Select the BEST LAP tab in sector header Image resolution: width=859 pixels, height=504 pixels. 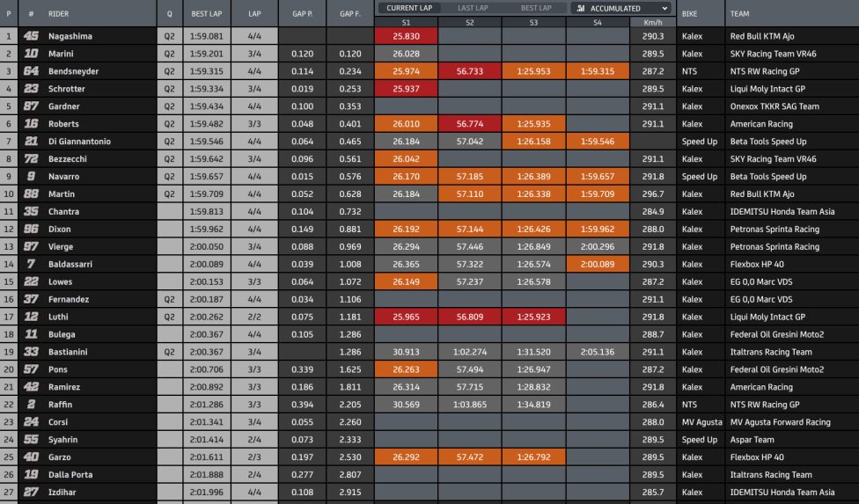tap(536, 8)
